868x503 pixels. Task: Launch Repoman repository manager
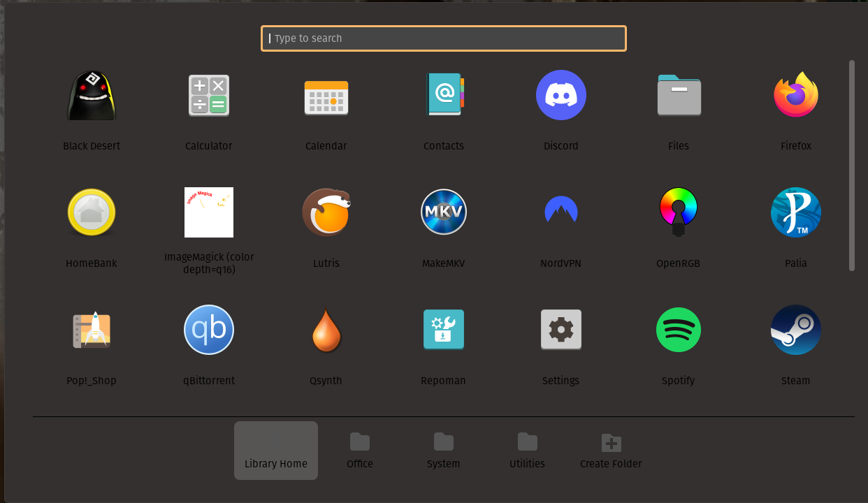click(444, 330)
